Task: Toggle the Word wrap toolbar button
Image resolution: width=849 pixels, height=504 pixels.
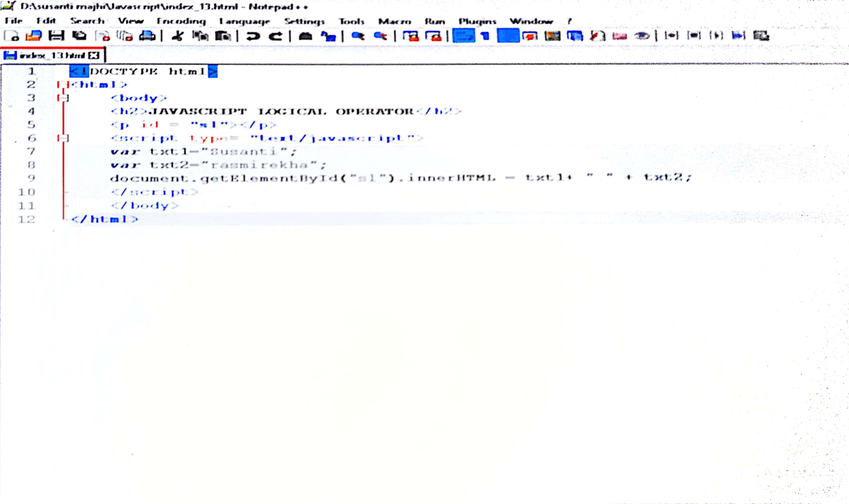Action: 464,36
